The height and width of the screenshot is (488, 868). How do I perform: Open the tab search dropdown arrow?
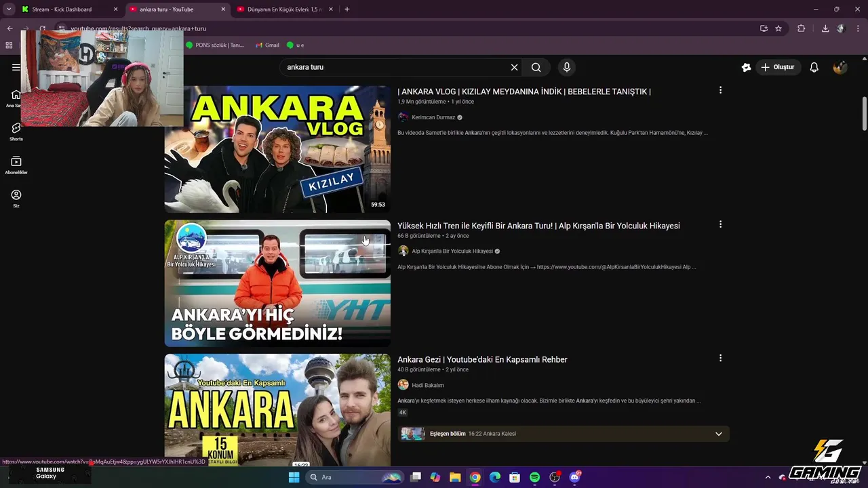tap(9, 9)
